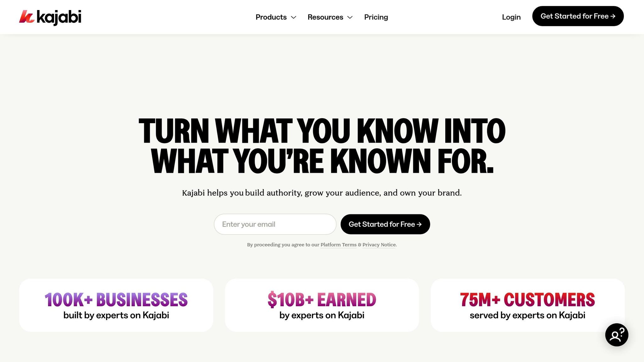Viewport: 644px width, 362px height.
Task: Expand the Products dropdown chevron
Action: [x=294, y=17]
